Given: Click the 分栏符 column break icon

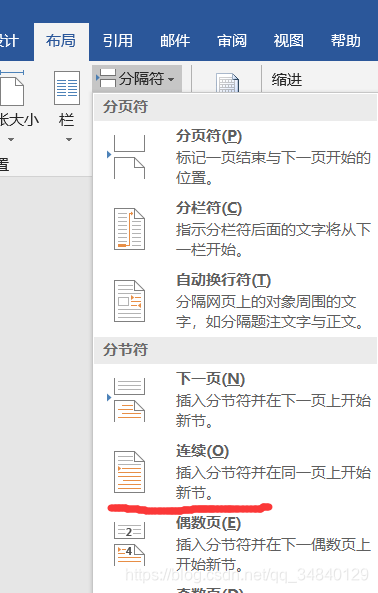Looking at the screenshot, I should pyautogui.click(x=129, y=229).
